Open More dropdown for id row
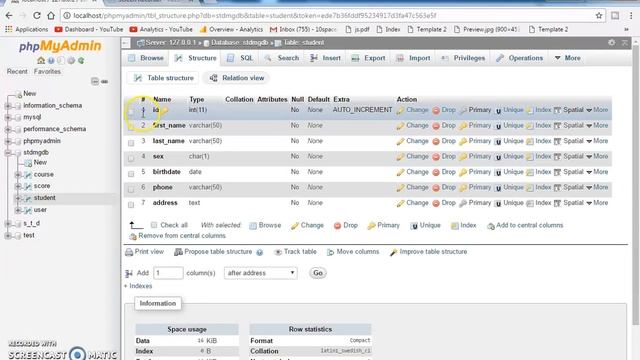640x360 pixels. tap(597, 110)
